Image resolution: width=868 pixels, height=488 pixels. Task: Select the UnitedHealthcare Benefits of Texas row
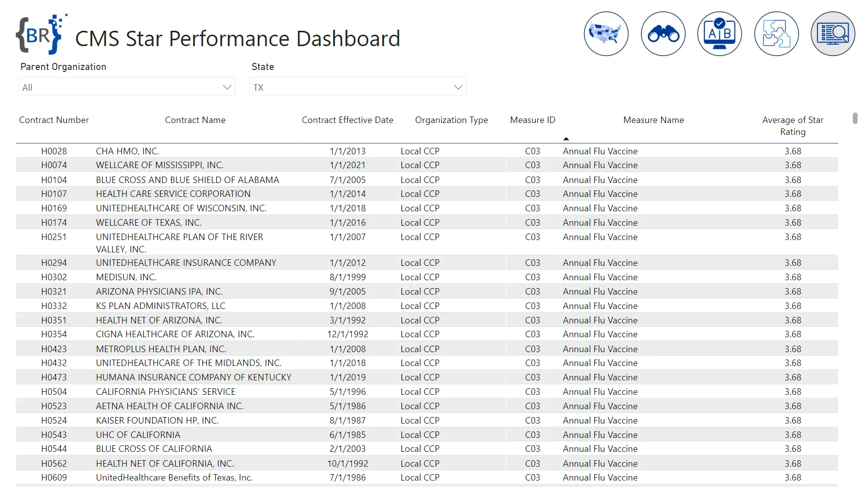pyautogui.click(x=174, y=478)
